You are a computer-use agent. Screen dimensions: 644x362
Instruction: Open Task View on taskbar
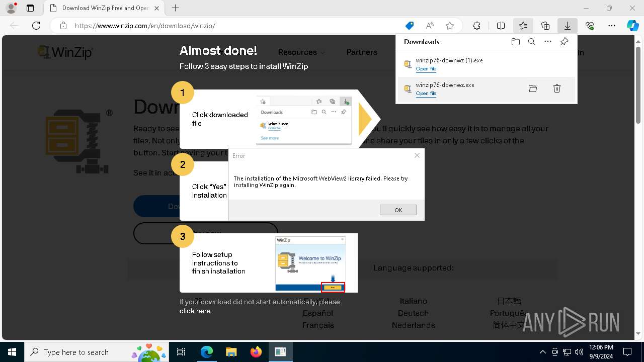(182, 352)
